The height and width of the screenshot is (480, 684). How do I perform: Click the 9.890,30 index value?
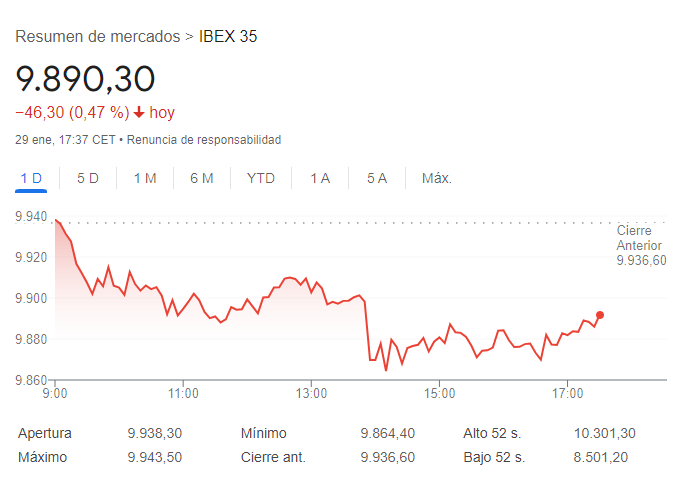(86, 77)
